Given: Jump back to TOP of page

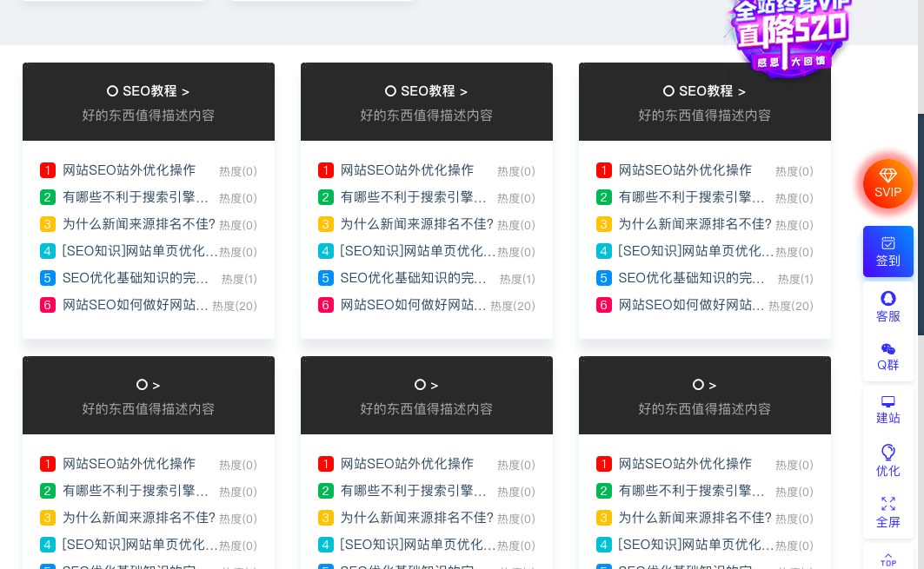Looking at the screenshot, I should point(887,559).
